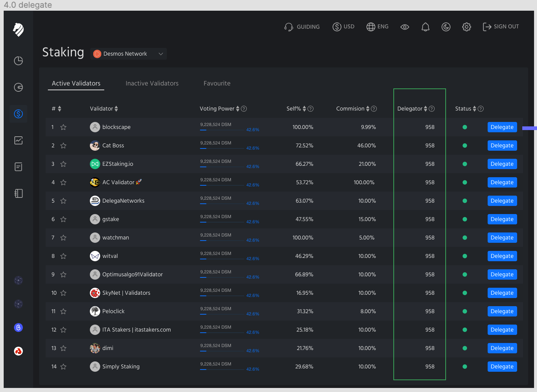This screenshot has width=537, height=392.
Task: Delegate to Cat Boss
Action: (x=502, y=146)
